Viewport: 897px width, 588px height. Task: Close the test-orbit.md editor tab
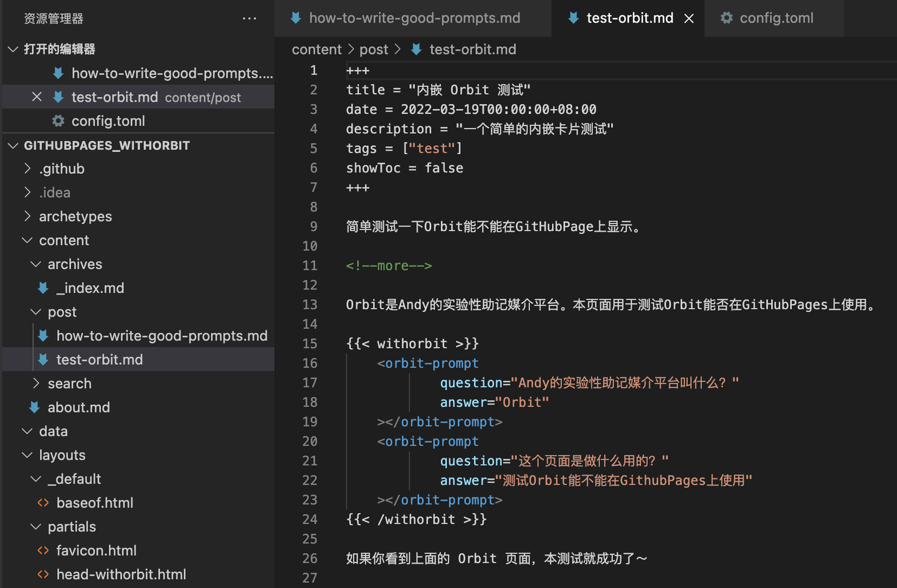click(689, 19)
